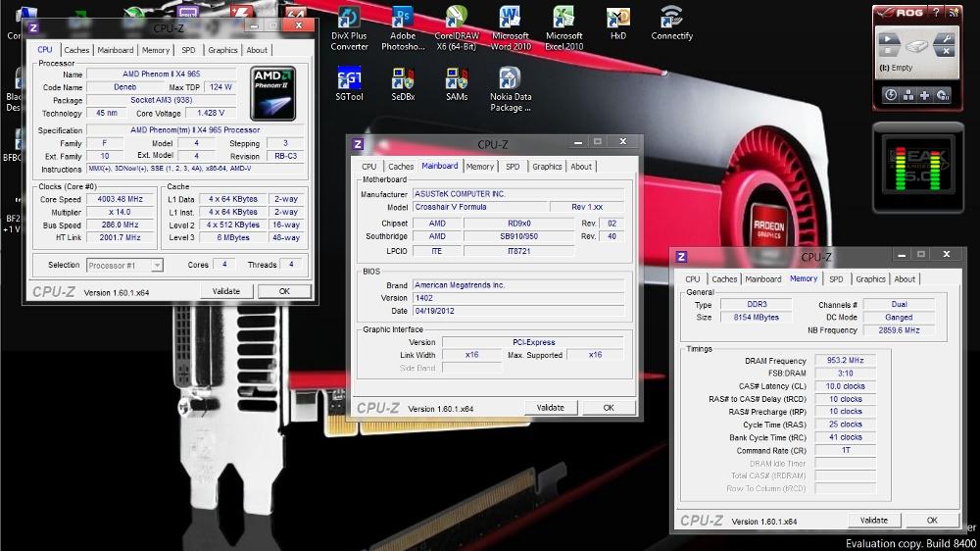Click the Z icon in CPU window title bar
The width and height of the screenshot is (980, 551).
click(x=33, y=27)
